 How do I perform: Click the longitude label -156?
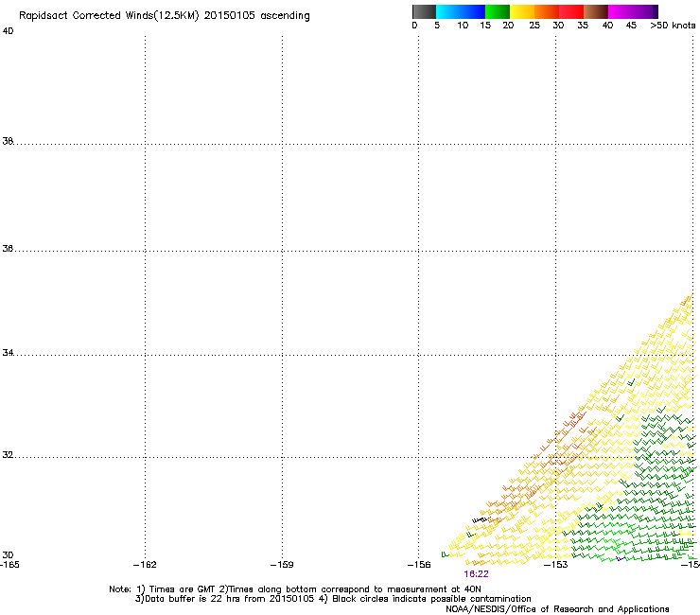click(x=419, y=565)
